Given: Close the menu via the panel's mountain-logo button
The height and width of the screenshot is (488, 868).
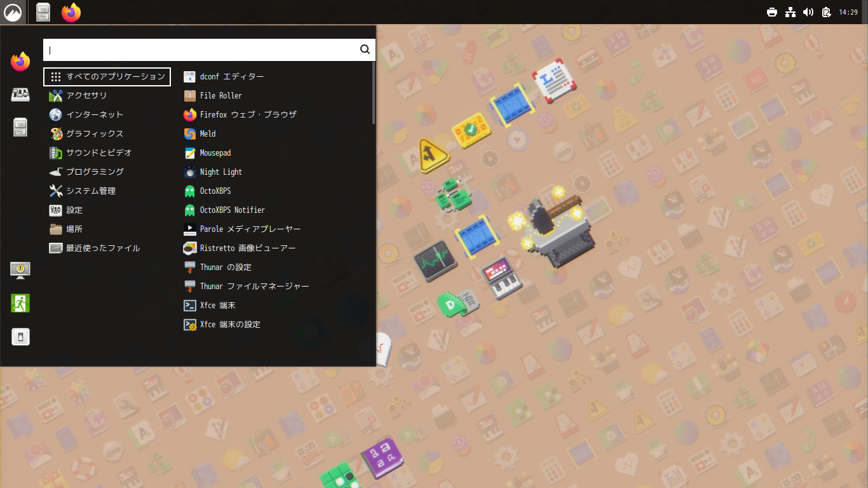Looking at the screenshot, I should tap(13, 12).
